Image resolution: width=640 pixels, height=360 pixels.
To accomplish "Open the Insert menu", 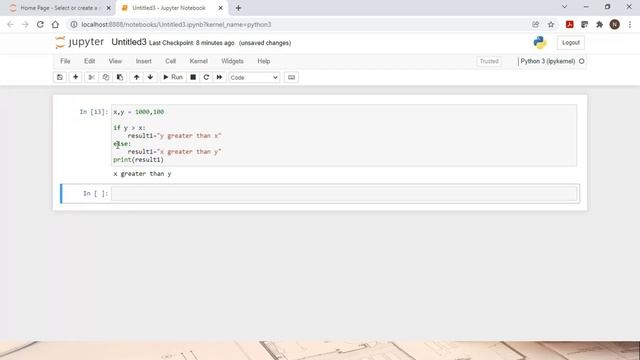I will point(143,61).
